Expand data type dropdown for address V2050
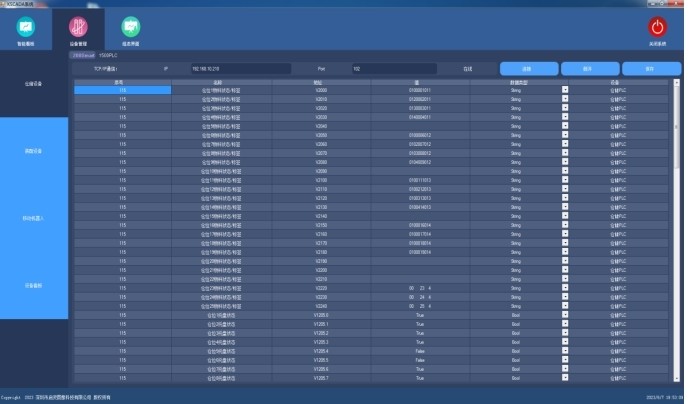The image size is (693, 404). coord(565,134)
